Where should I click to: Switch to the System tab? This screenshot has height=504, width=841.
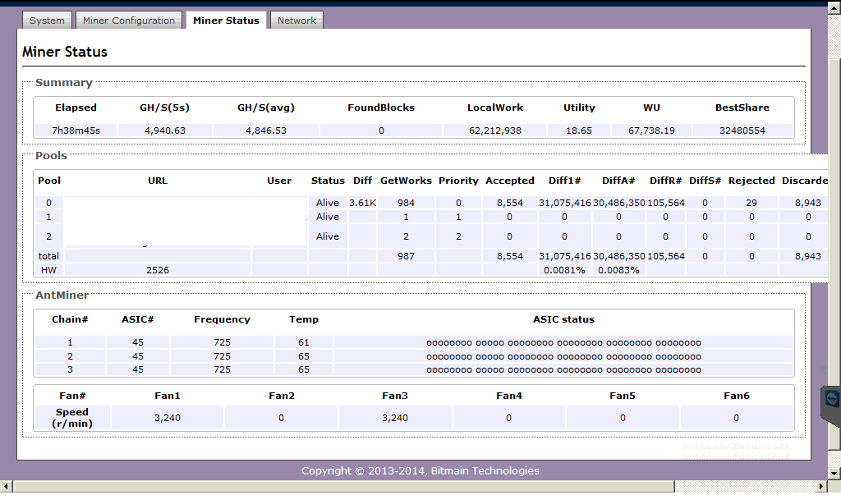coord(47,21)
